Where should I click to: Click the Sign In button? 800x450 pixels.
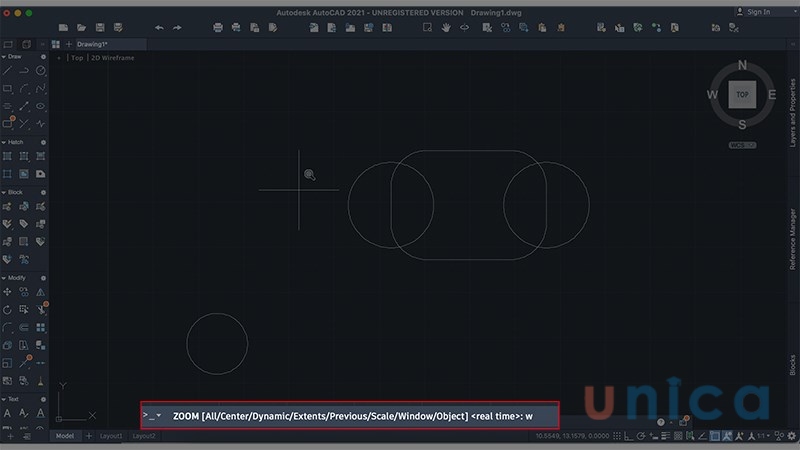click(756, 12)
